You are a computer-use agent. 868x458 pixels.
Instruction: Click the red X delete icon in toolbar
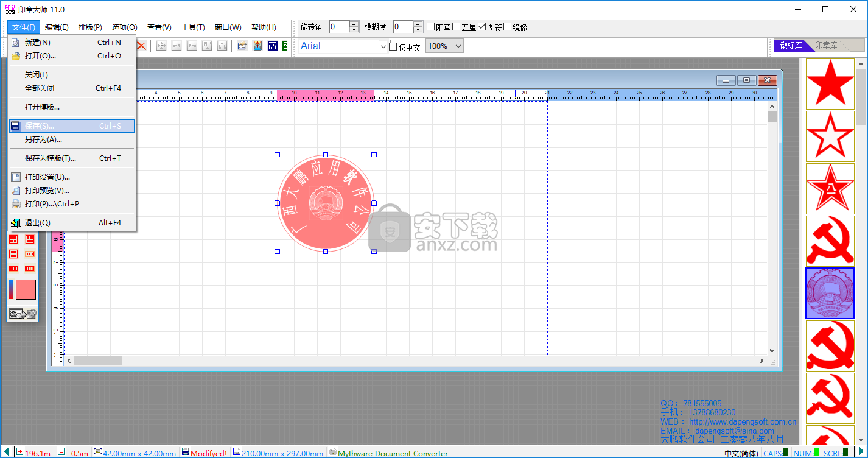click(x=141, y=46)
